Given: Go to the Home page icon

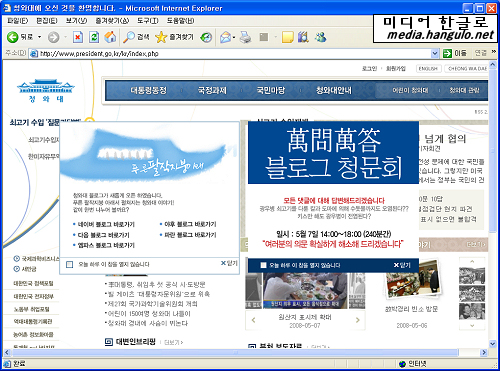Looking at the screenshot, I should coord(110,37).
